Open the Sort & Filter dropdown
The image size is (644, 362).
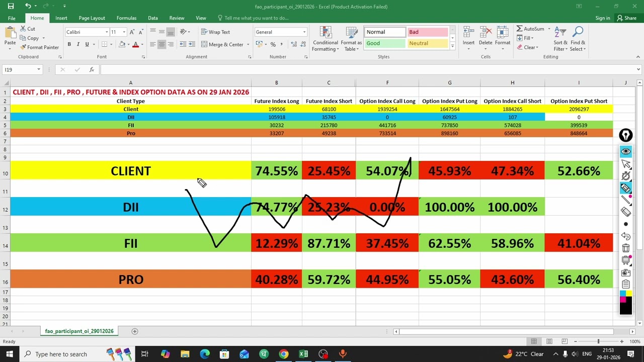pyautogui.click(x=560, y=38)
